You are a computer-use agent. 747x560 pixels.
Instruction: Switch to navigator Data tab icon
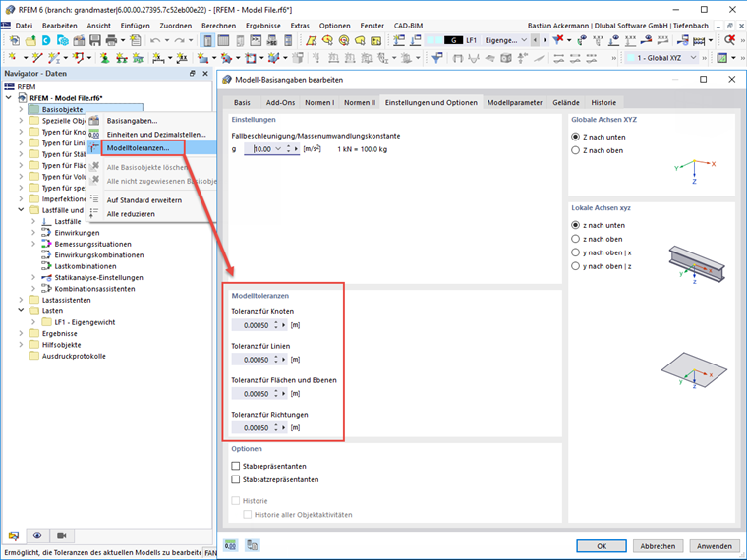tap(14, 535)
